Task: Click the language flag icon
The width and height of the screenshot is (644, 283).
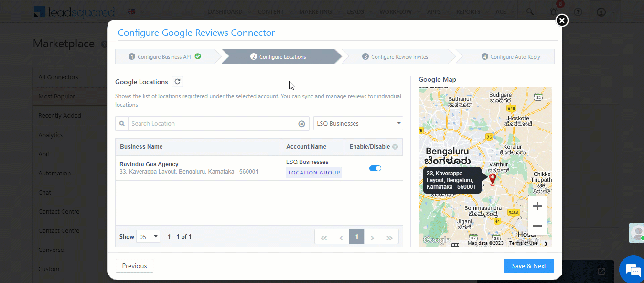Action: (x=131, y=12)
